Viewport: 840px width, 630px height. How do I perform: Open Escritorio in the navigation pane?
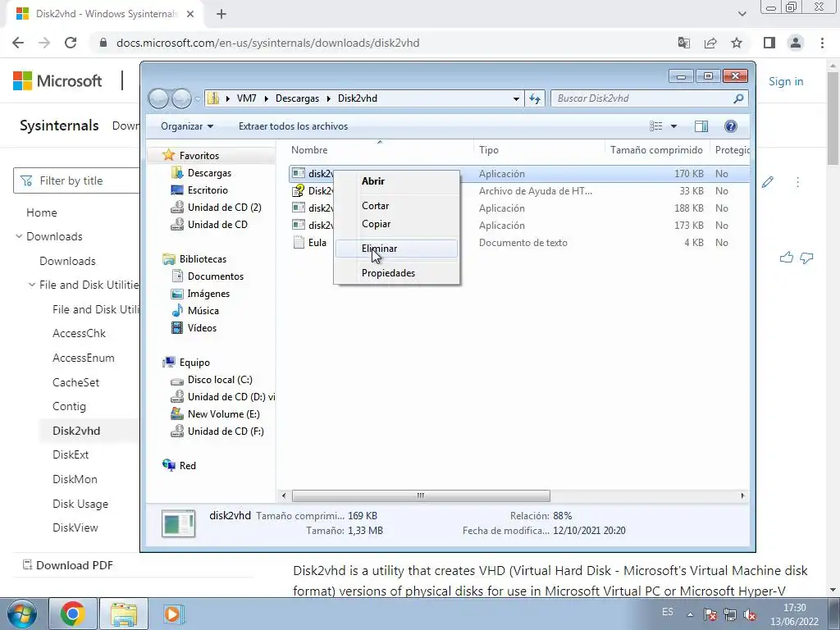coord(208,190)
